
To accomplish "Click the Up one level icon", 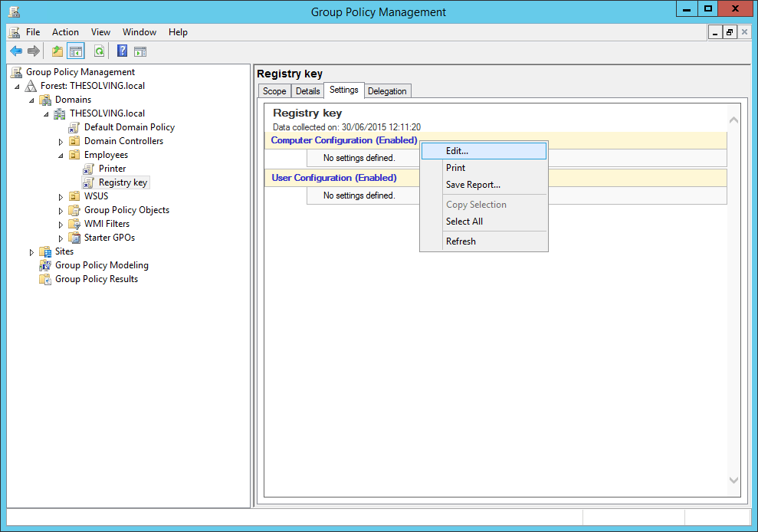I will click(x=56, y=51).
